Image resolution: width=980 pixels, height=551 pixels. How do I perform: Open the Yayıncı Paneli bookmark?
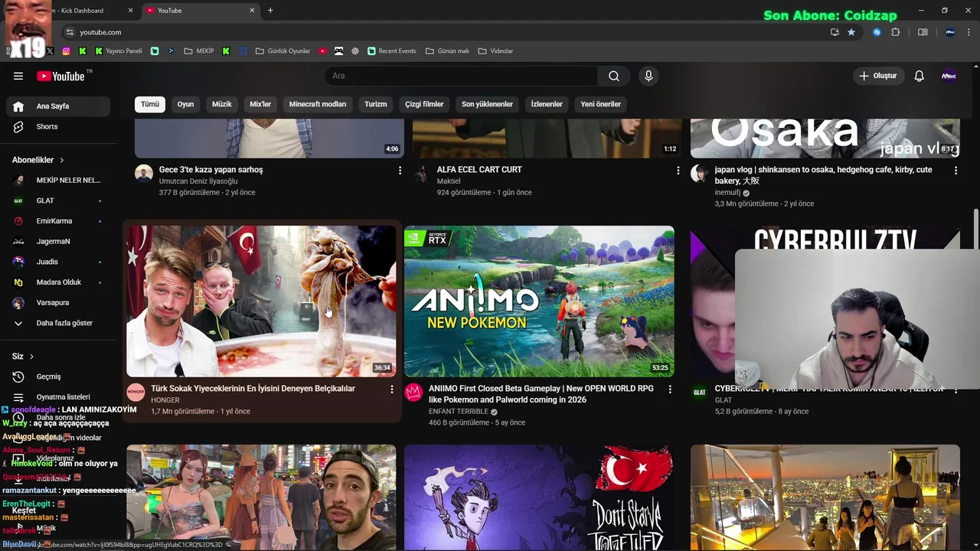click(119, 51)
